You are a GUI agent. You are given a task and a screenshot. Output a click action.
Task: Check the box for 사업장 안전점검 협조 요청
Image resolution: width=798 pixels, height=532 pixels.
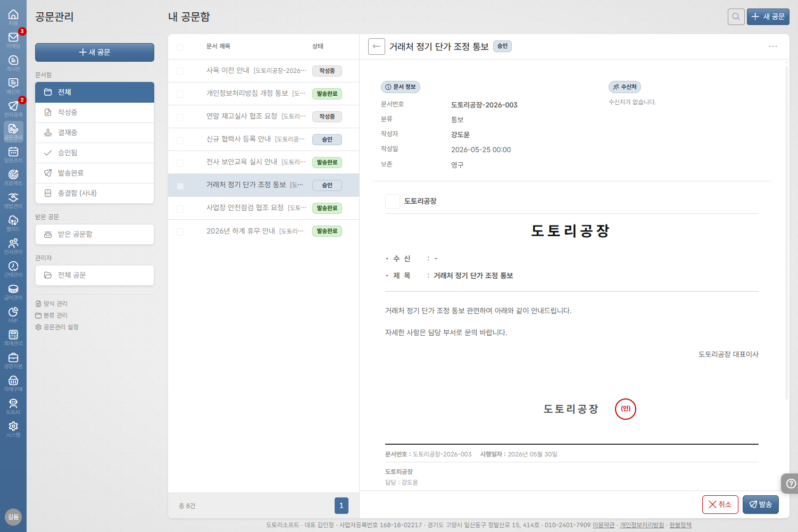[180, 209]
